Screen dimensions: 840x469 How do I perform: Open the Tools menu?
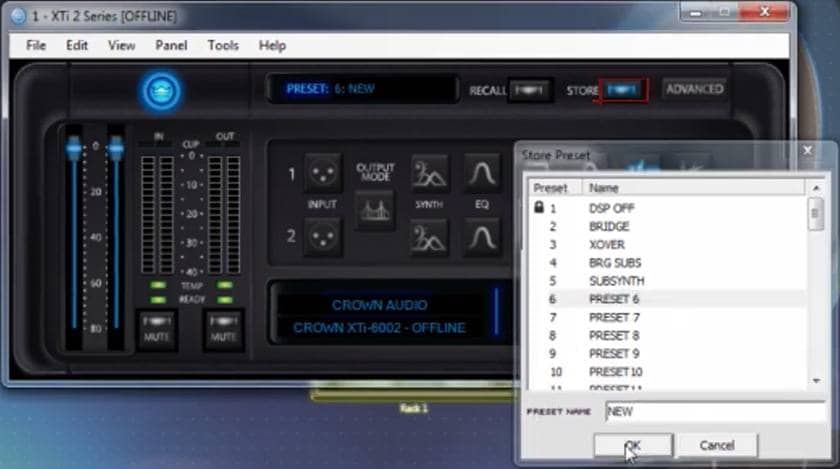tap(223, 45)
